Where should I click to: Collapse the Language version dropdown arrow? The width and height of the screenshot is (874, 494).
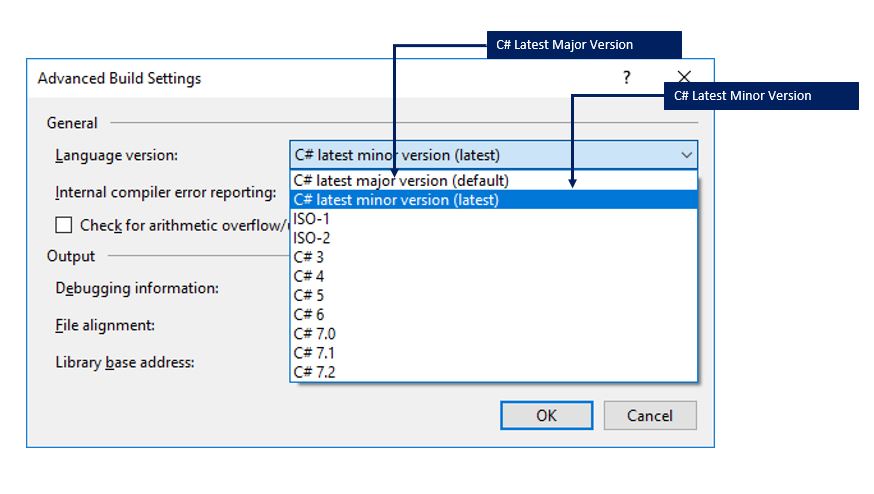click(x=686, y=155)
